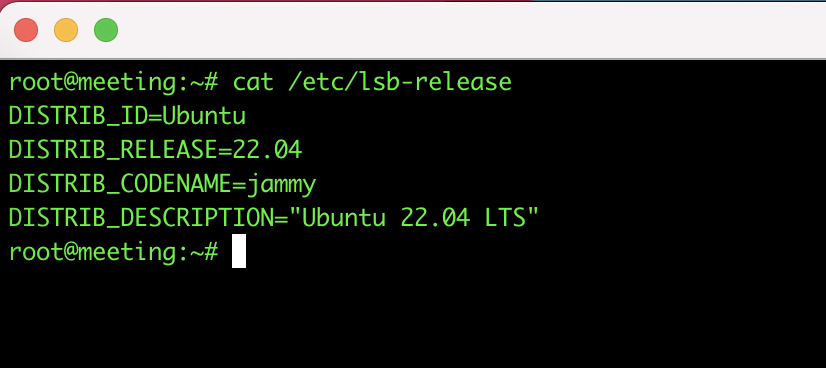
Task: Maximize the terminal using the green button
Action: (x=106, y=29)
